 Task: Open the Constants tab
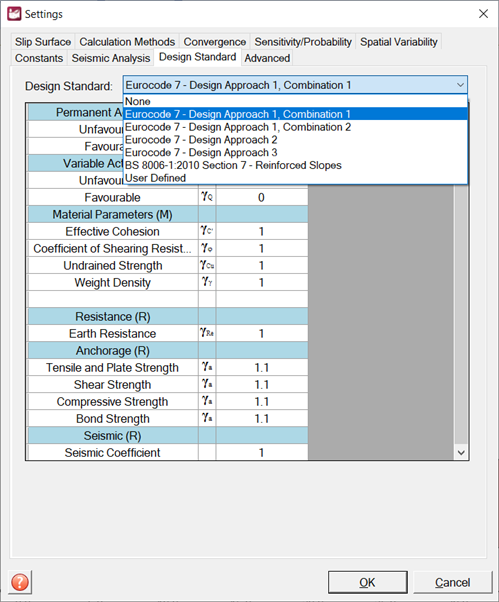pyautogui.click(x=39, y=58)
